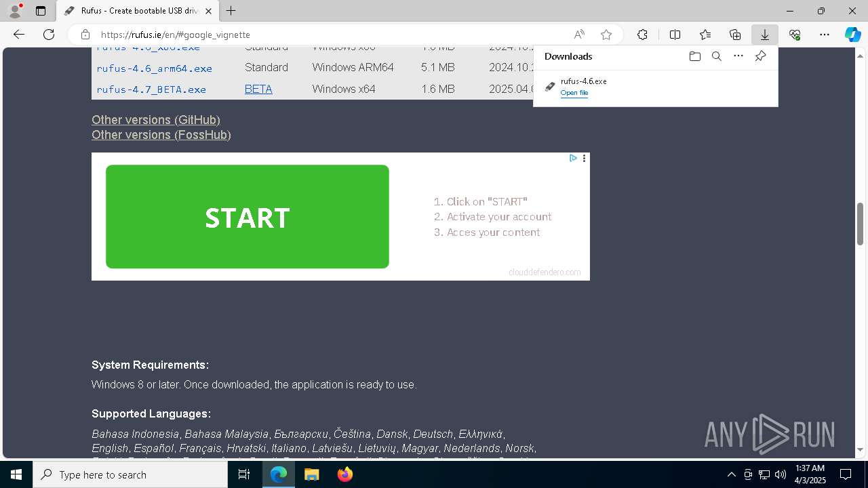Screen dimensions: 868x488
Task: Open the AdChoices triangle icon
Action: 573,158
